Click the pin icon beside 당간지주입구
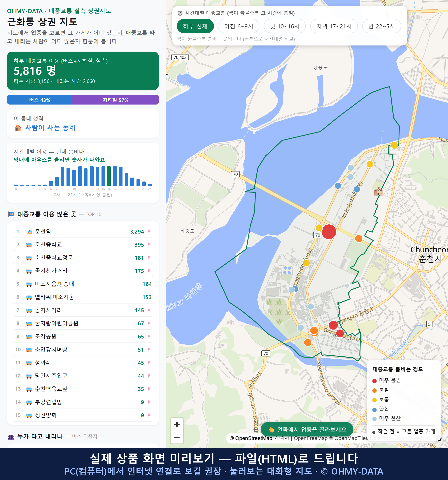Screen dimensions: 448x480 tap(149, 376)
